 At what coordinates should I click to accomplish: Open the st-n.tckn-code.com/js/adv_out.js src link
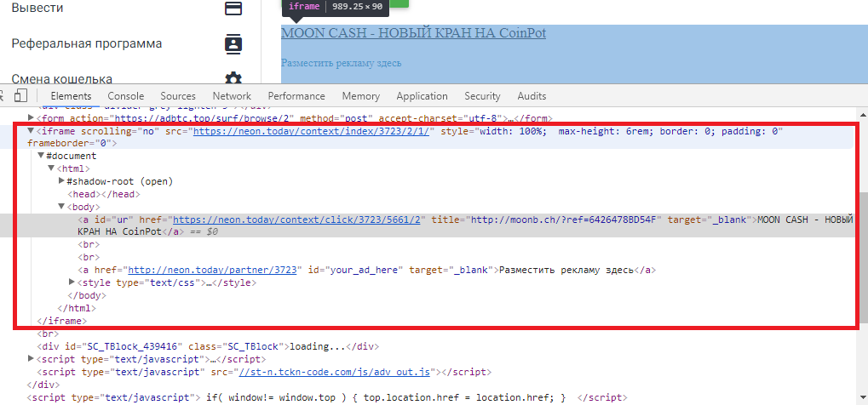pyautogui.click(x=335, y=372)
